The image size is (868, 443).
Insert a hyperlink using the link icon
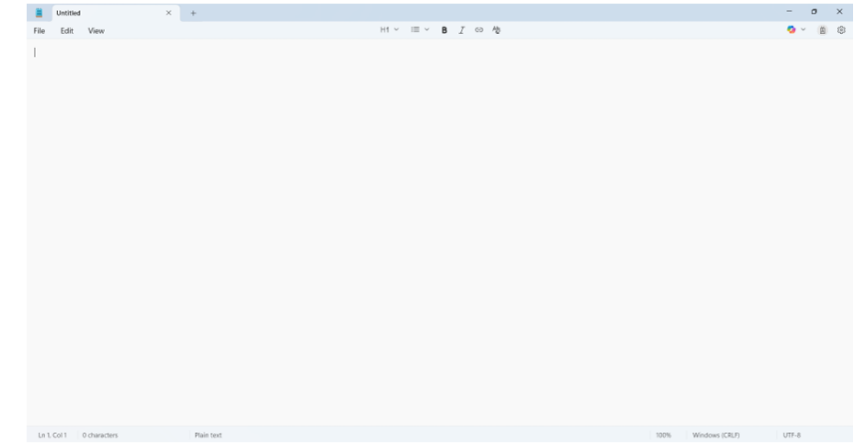478,30
